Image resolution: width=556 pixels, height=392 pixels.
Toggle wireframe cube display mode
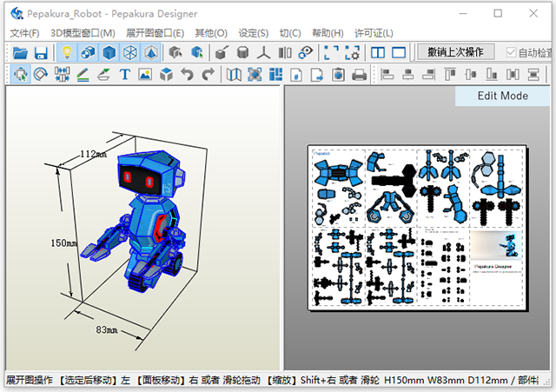click(x=129, y=53)
